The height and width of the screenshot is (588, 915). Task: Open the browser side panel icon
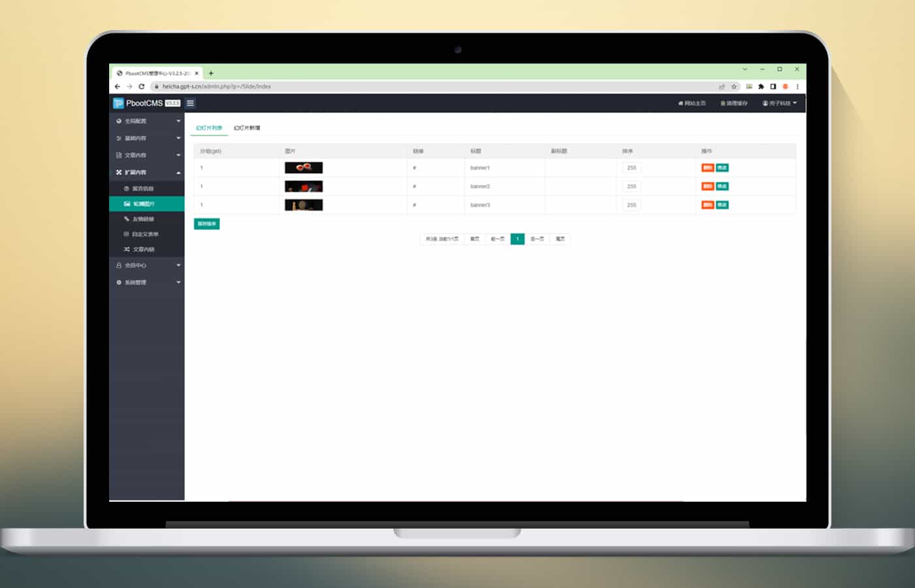tap(773, 86)
